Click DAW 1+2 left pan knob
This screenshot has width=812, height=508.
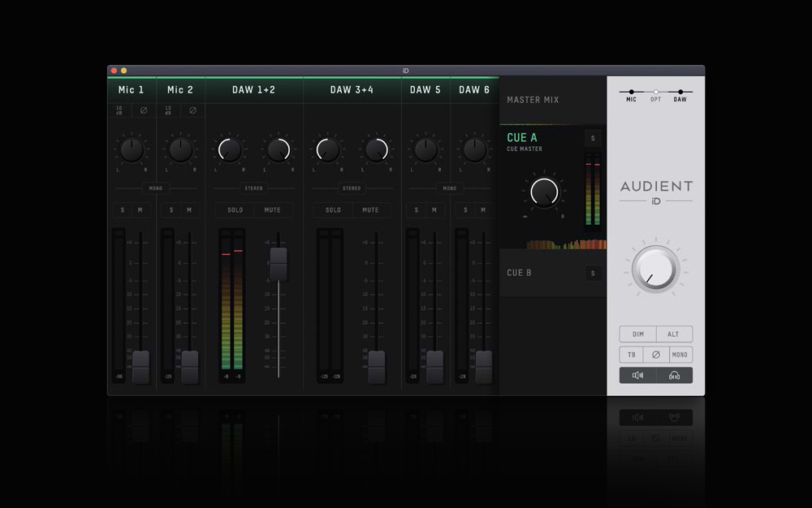[230, 150]
